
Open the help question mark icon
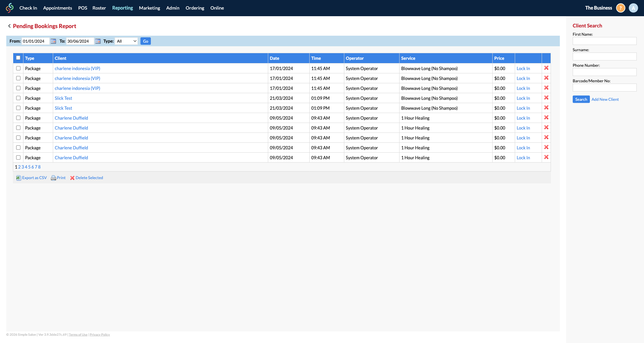[620, 8]
